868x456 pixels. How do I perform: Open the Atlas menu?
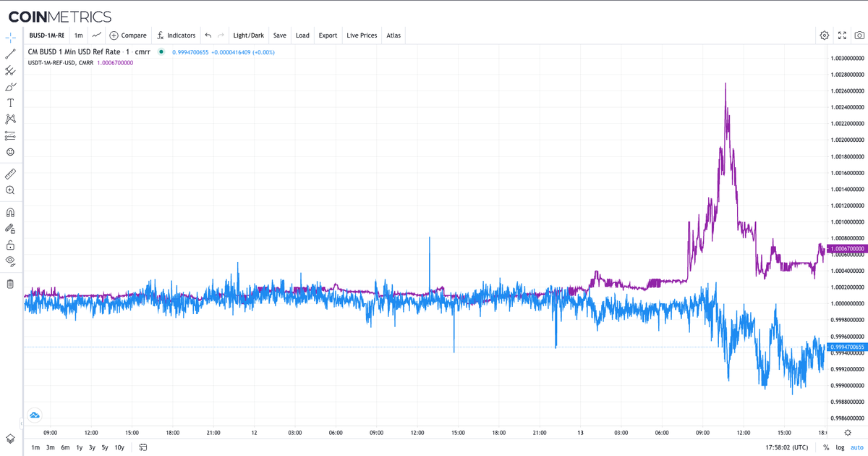click(393, 35)
